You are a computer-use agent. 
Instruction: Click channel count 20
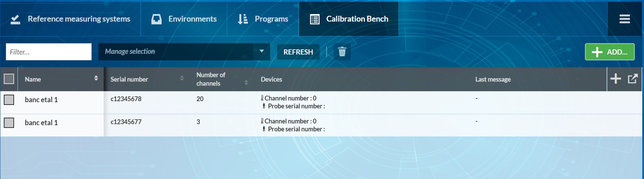[200, 99]
